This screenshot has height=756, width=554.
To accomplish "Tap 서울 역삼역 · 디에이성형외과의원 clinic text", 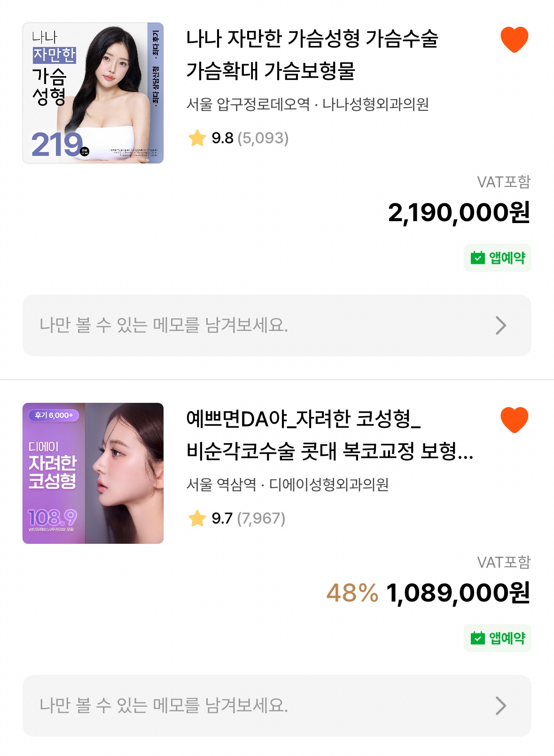I will pyautogui.click(x=288, y=485).
